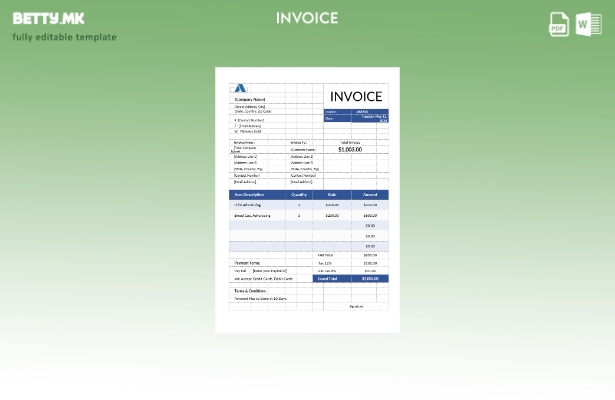
Task: Click the Word document format icon
Action: [x=589, y=24]
